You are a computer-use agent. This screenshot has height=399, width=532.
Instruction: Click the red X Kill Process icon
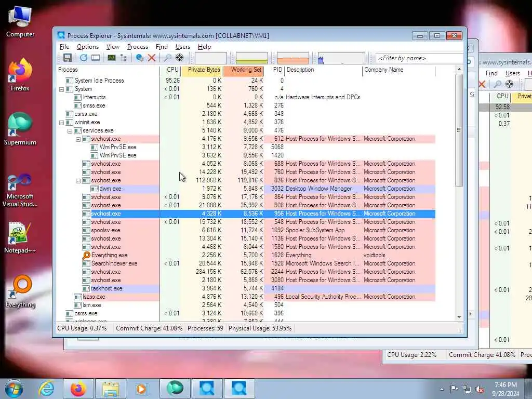[152, 58]
